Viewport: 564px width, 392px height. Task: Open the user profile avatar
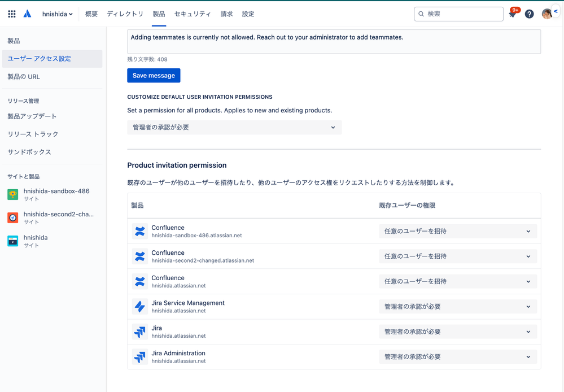pos(546,14)
